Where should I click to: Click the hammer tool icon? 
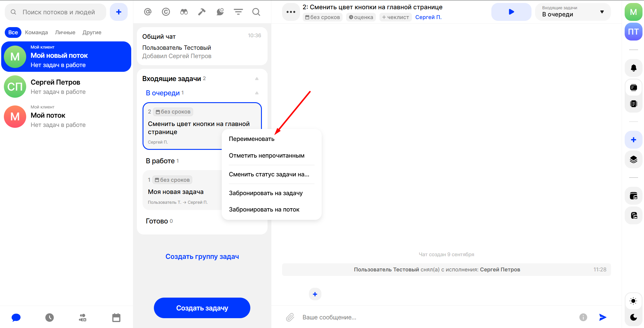point(202,12)
